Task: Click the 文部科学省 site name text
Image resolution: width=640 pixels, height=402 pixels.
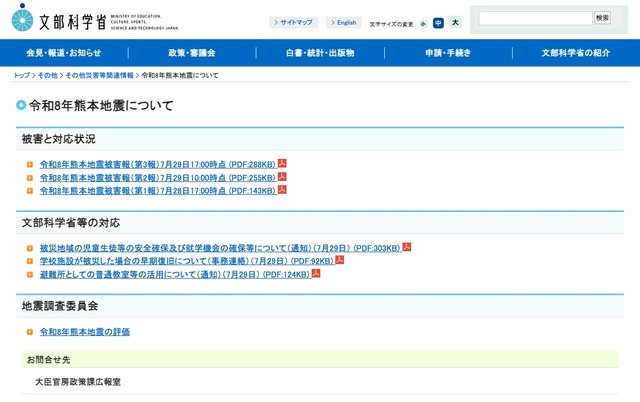Action: coord(73,22)
